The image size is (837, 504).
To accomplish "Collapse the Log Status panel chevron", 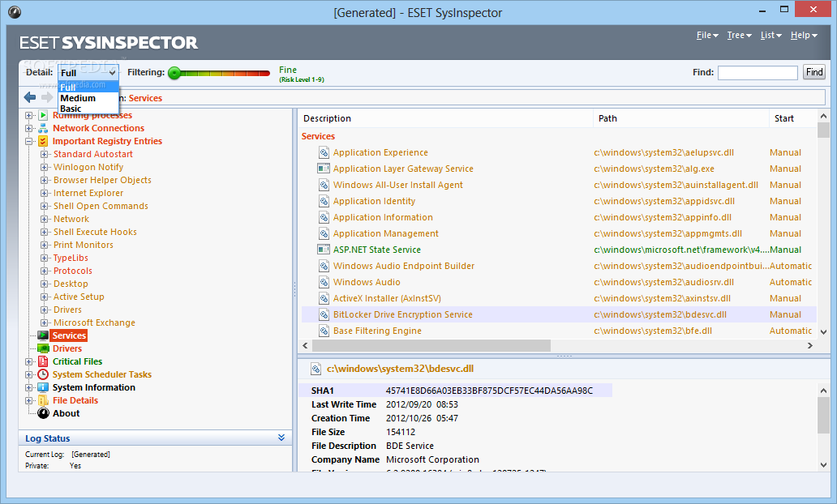I will click(x=281, y=438).
